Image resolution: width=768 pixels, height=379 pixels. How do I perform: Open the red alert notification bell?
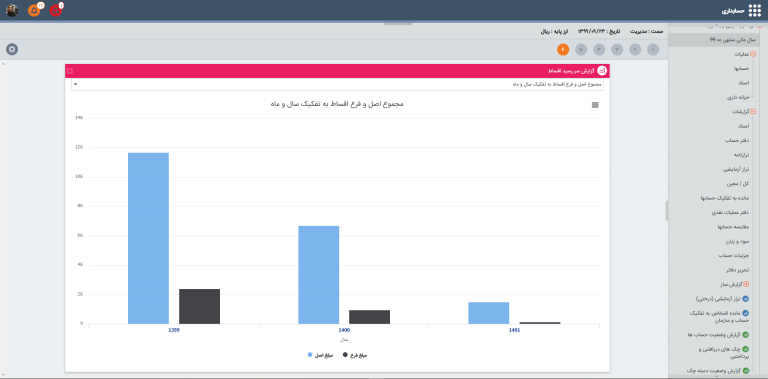[x=56, y=10]
